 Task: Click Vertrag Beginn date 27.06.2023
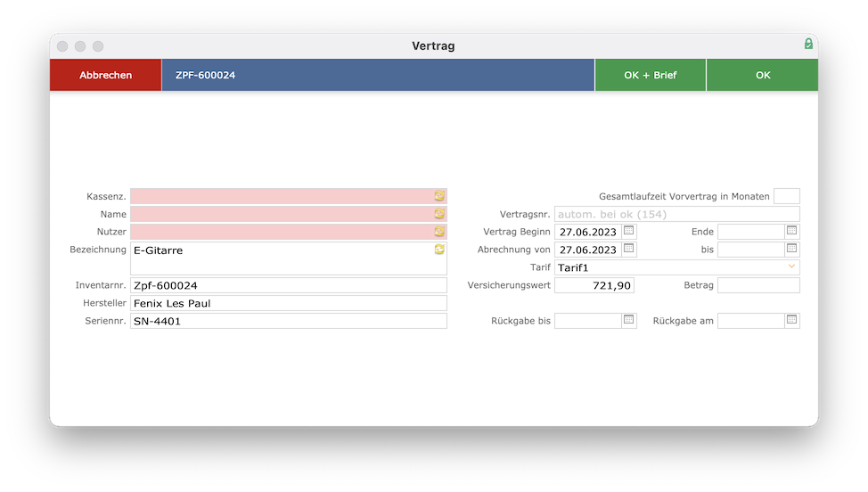pyautogui.click(x=588, y=232)
